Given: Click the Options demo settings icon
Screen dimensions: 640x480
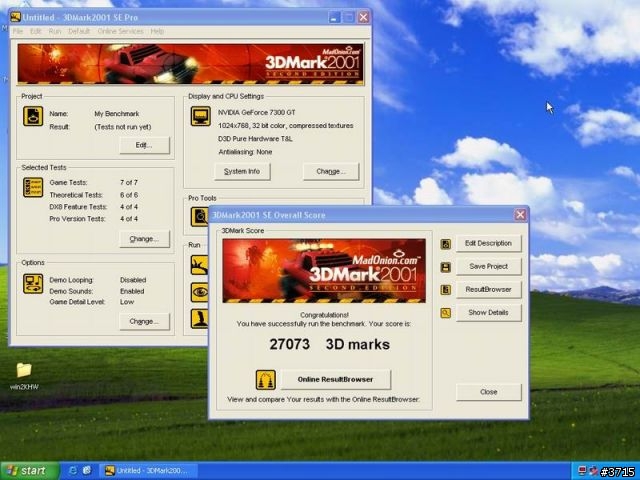Looking at the screenshot, I should pyautogui.click(x=33, y=284).
